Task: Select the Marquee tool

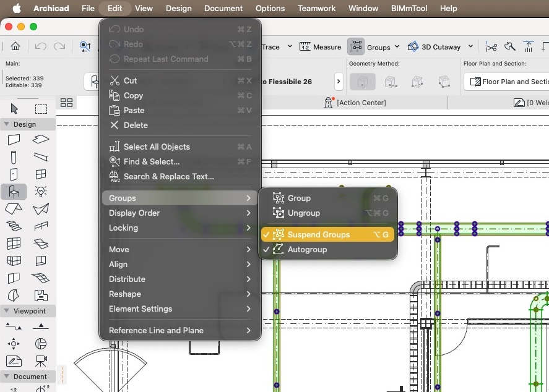Action: [41, 109]
